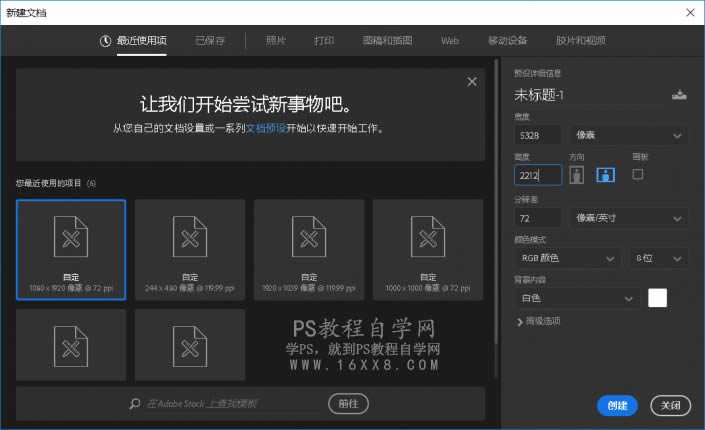Pick the 1920 x 1039 recent preset
This screenshot has height=430, width=705.
[x=308, y=249]
